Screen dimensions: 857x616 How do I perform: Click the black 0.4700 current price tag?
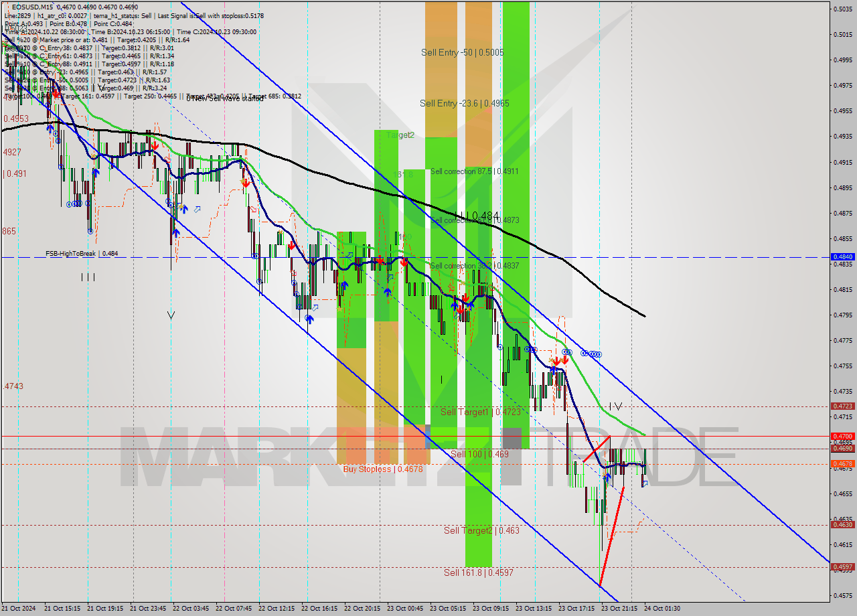click(x=842, y=436)
